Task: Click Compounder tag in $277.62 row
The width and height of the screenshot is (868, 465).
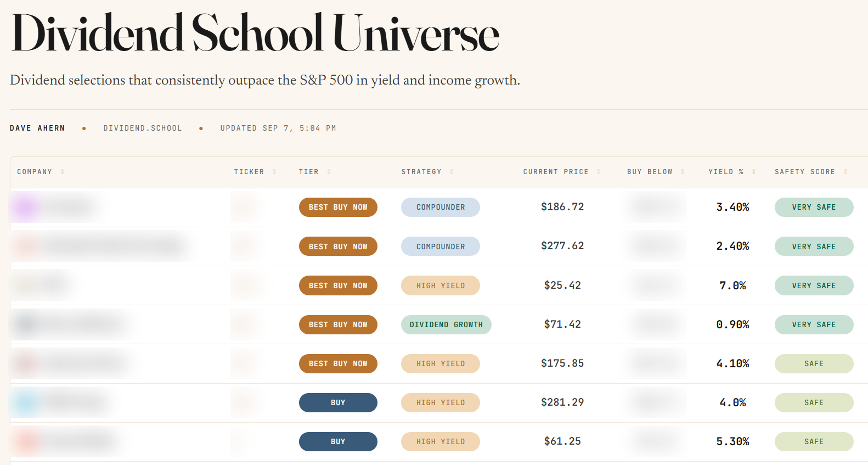Action: tap(441, 246)
